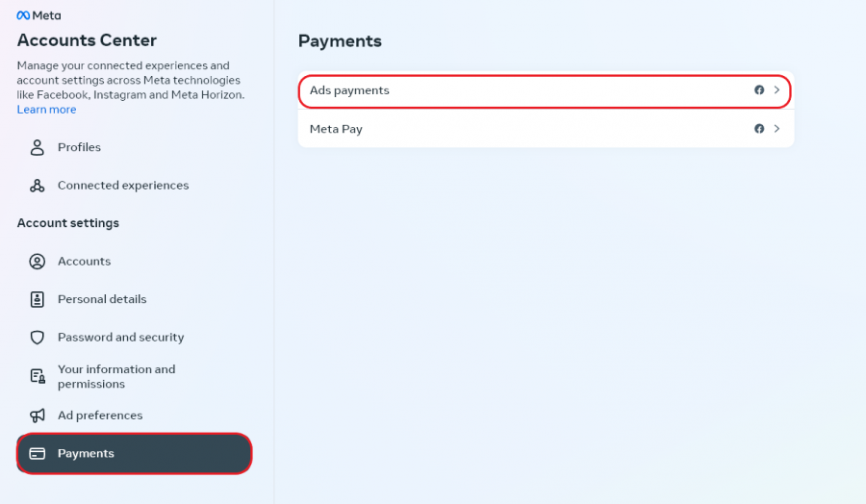Viewport: 866px width, 504px height.
Task: Expand Meta Pay using its chevron
Action: [777, 129]
